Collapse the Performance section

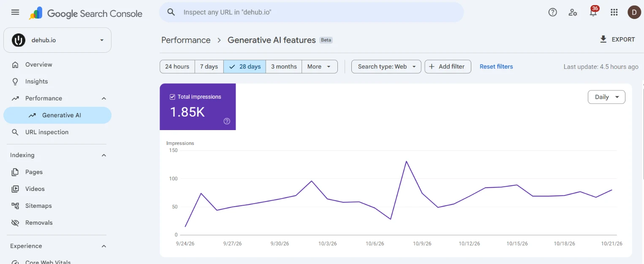point(104,98)
